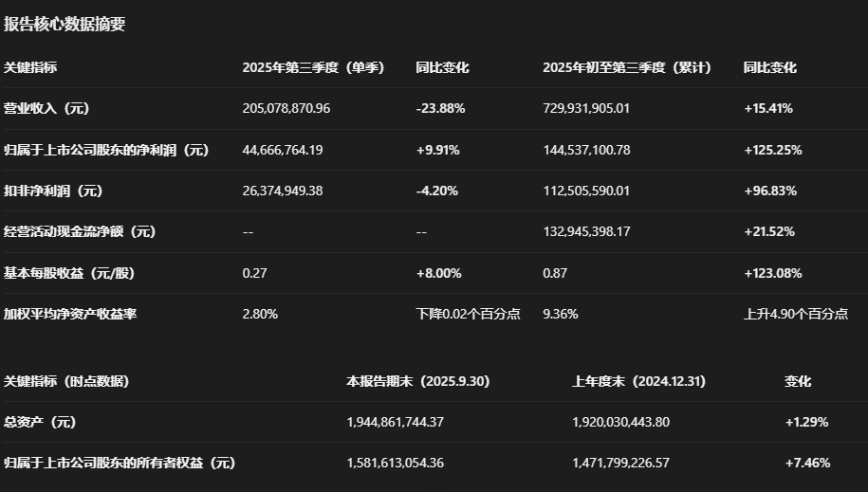The image size is (868, 492).
Task: Click the 经营活动现金流净额（元） row label
Action: [80, 231]
